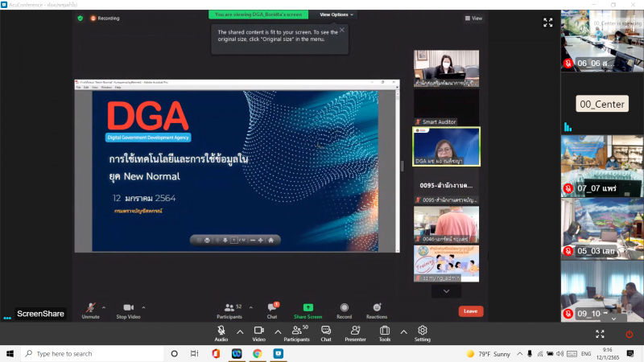Click the red power icon to exit
This screenshot has width=644, height=362.
pos(630,334)
